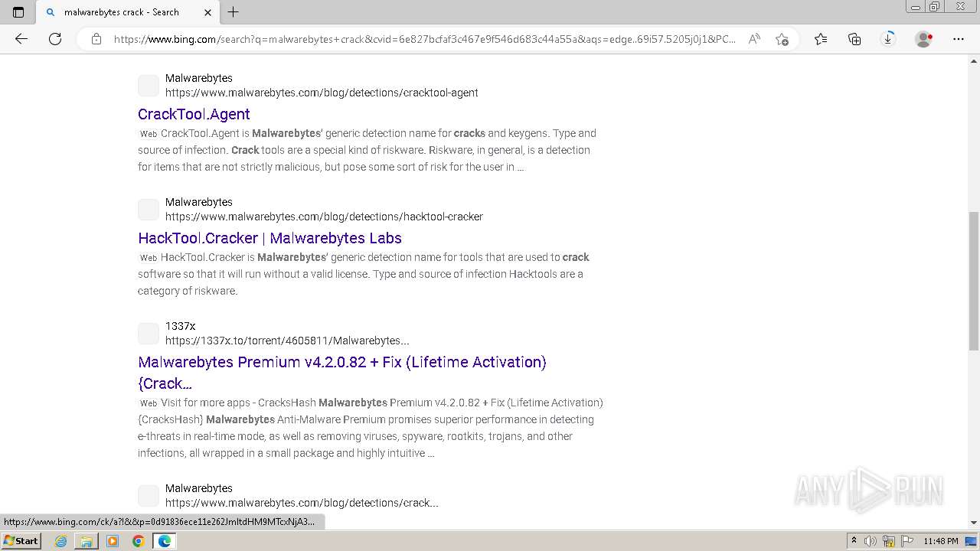Open Action Center flag icon

[x=907, y=541]
